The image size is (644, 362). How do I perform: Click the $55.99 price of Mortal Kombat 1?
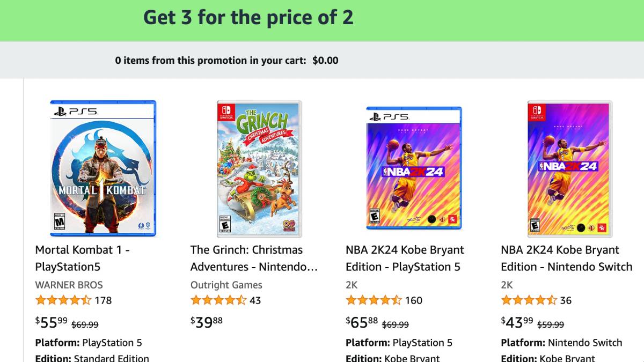click(52, 322)
